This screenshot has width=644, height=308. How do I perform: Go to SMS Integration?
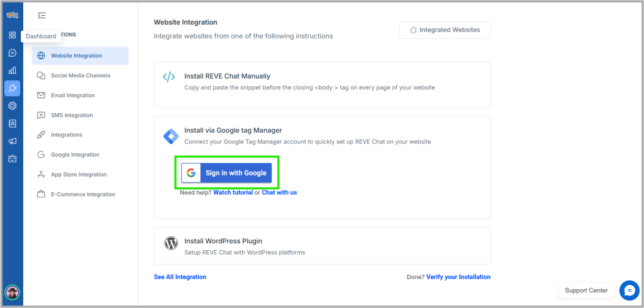[x=72, y=115]
